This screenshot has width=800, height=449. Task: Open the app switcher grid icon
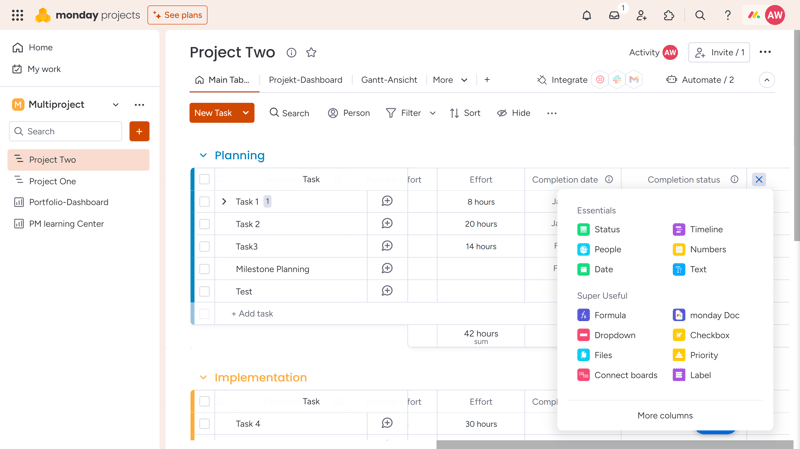pos(17,15)
